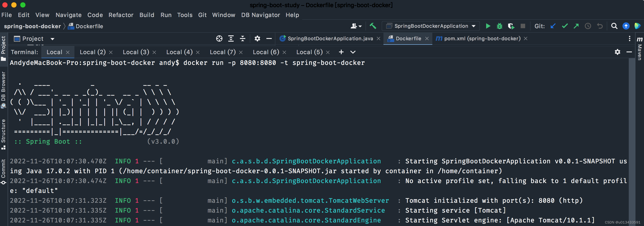The width and height of the screenshot is (644, 226).
Task: Close the Local (6) terminal tab
Action: (284, 52)
